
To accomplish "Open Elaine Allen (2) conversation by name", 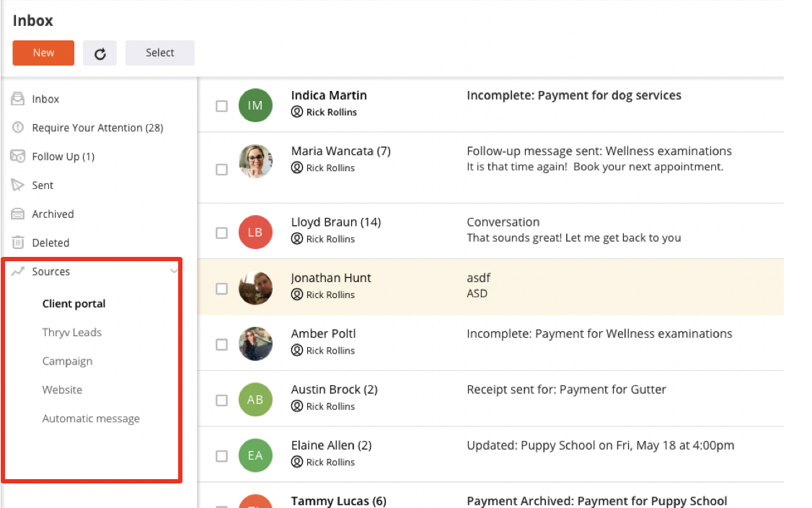I will 332,446.
